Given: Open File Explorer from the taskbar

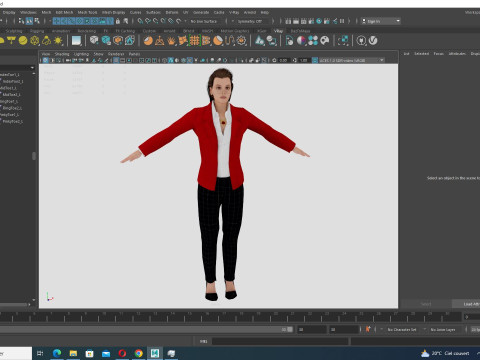Looking at the screenshot, I should coord(73,353).
